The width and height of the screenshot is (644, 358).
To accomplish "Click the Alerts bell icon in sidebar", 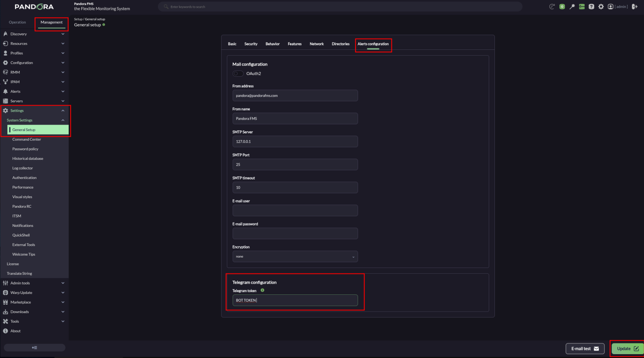I will click(5, 92).
